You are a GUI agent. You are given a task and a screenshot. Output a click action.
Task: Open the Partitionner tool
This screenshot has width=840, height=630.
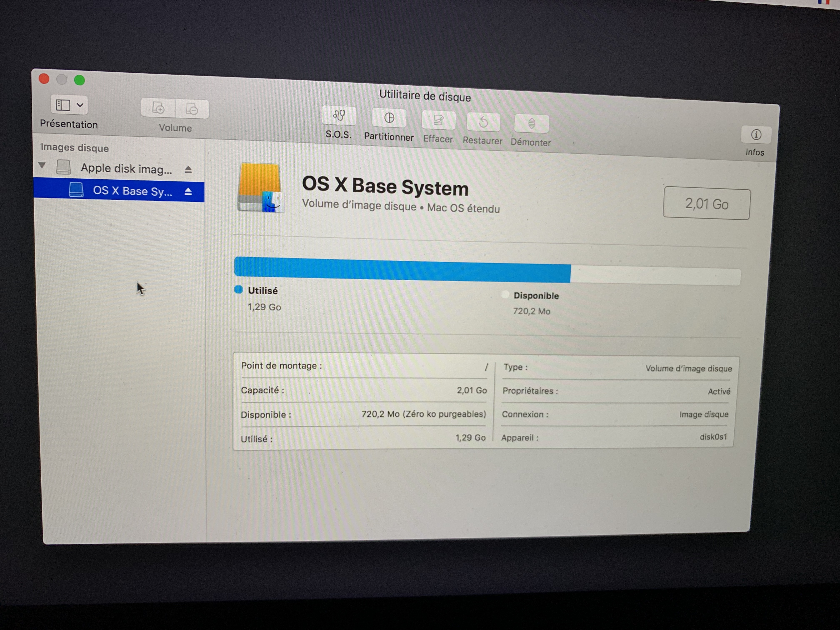click(389, 118)
